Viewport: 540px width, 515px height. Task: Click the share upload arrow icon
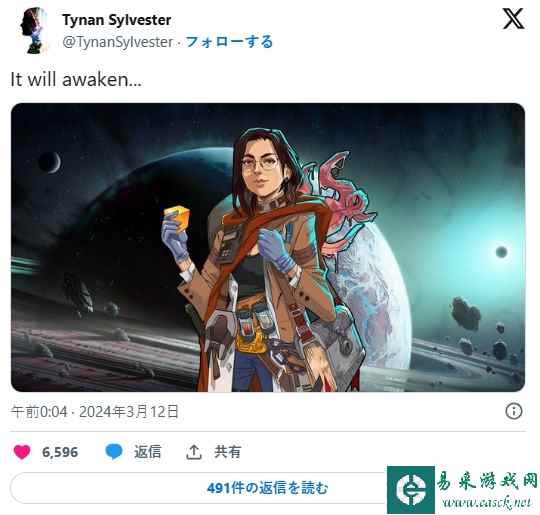[x=194, y=452]
